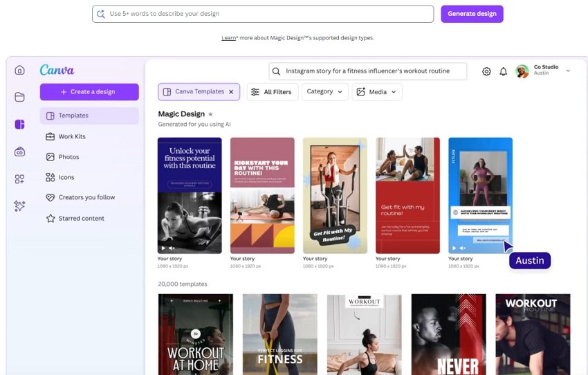
Task: Click the 'Magic Design' heading
Action: click(x=181, y=114)
